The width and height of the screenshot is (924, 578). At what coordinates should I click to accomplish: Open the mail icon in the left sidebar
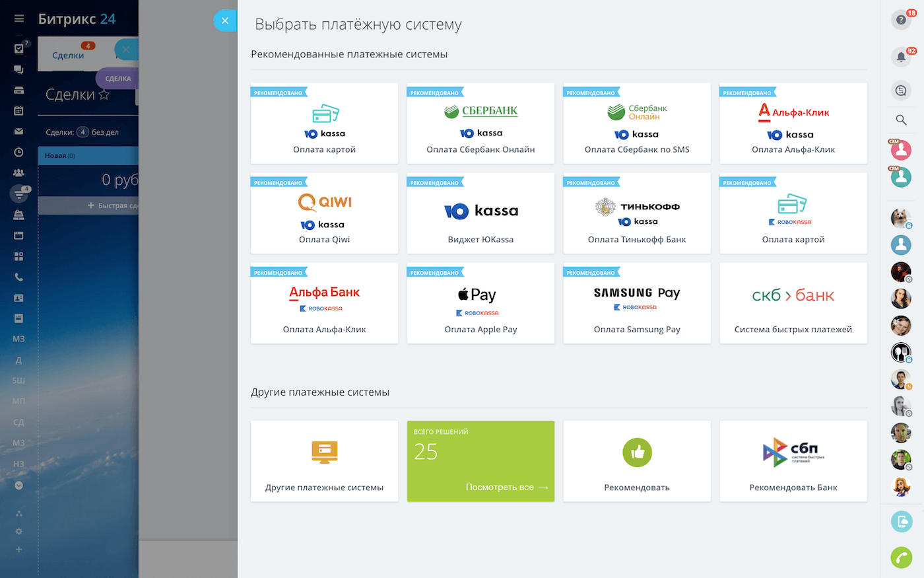(x=19, y=131)
